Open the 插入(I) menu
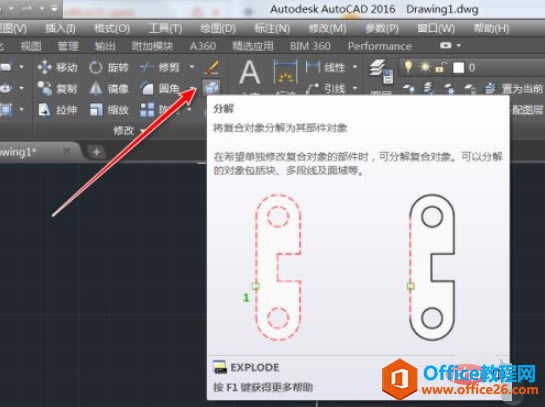 click(60, 29)
